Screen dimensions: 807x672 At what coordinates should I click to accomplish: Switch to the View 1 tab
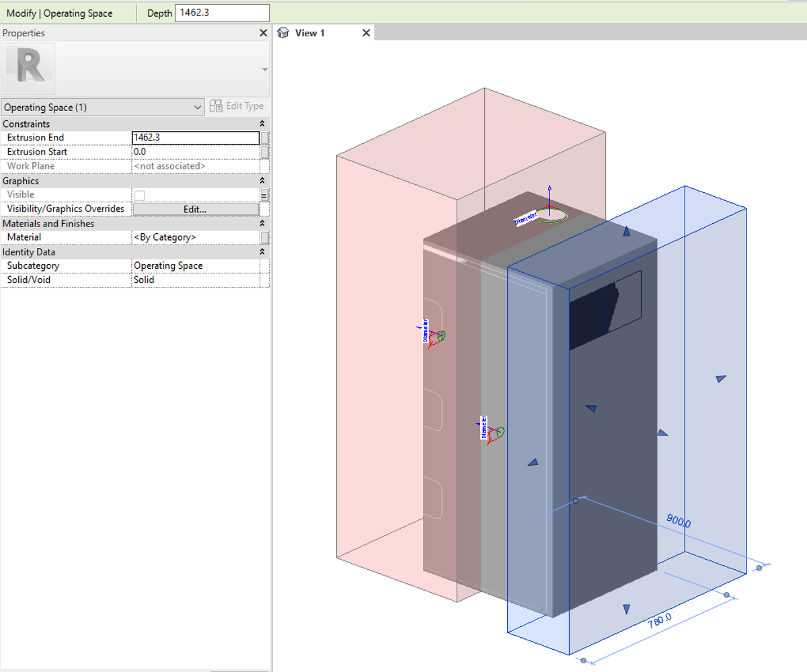coord(310,33)
